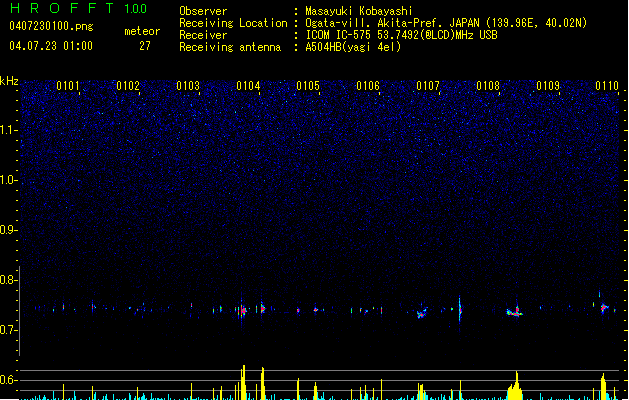Click the wide yellow power peak after 0108
Image resolution: width=629 pixels, height=400 pixels.
[x=515, y=386]
